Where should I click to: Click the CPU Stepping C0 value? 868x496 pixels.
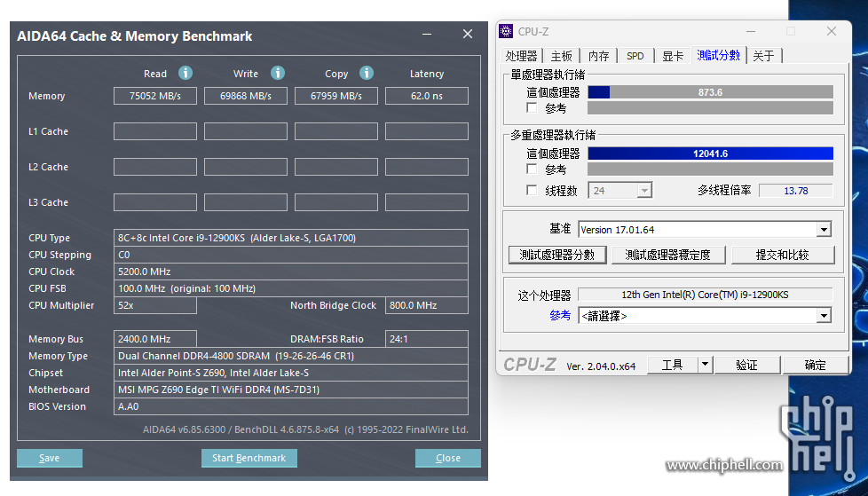click(291, 255)
